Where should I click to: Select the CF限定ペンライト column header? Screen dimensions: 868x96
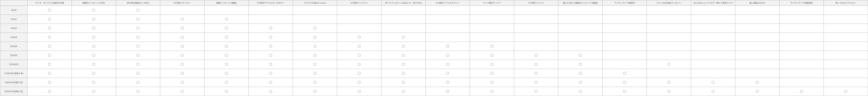click(x=359, y=3)
